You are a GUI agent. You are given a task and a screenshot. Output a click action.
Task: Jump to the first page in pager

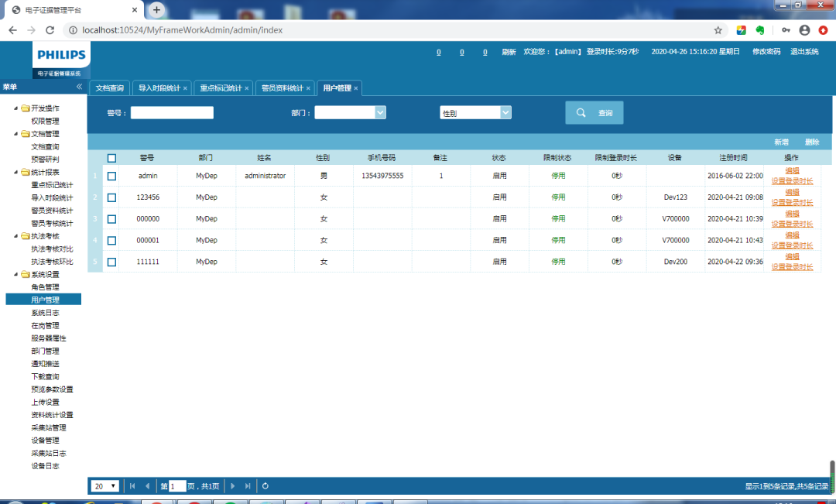[x=132, y=486]
